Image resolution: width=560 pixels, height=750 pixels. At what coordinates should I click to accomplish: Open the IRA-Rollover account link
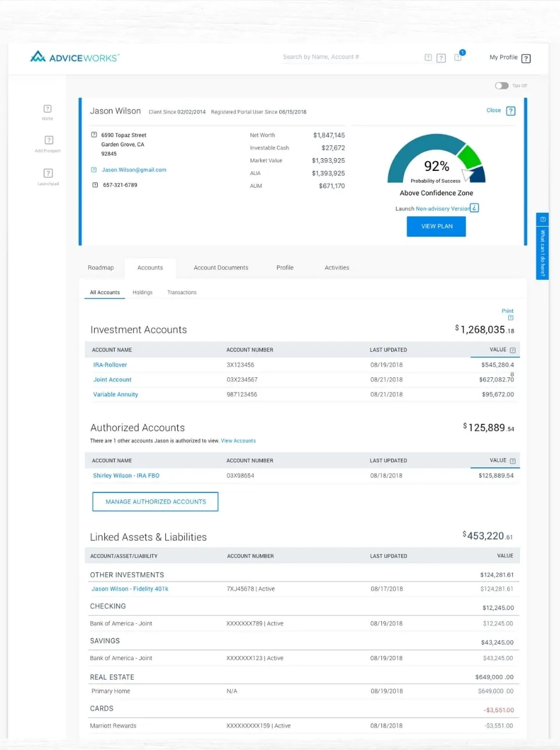tap(110, 365)
